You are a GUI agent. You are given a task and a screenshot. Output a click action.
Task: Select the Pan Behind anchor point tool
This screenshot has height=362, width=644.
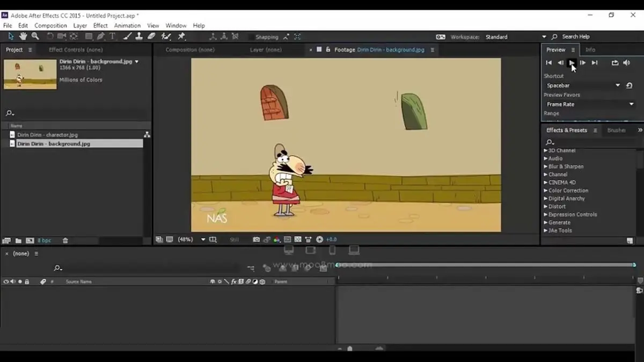[74, 37]
